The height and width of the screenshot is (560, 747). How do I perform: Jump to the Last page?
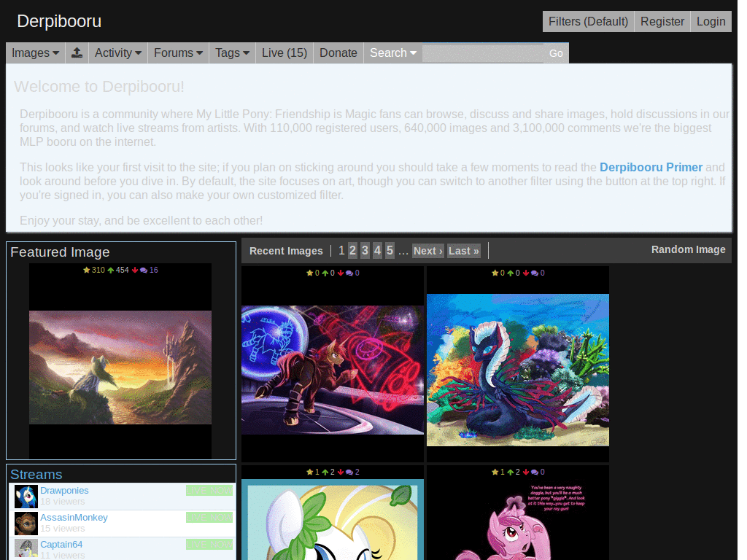[x=463, y=251]
